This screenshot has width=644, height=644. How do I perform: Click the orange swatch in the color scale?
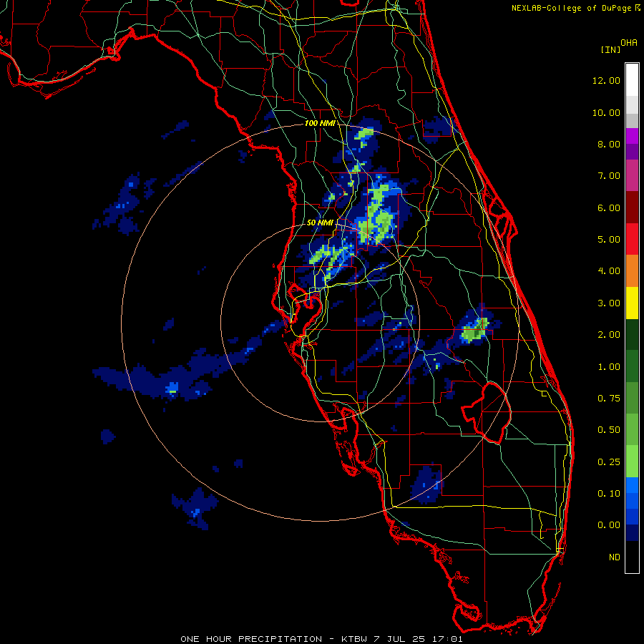click(x=632, y=270)
